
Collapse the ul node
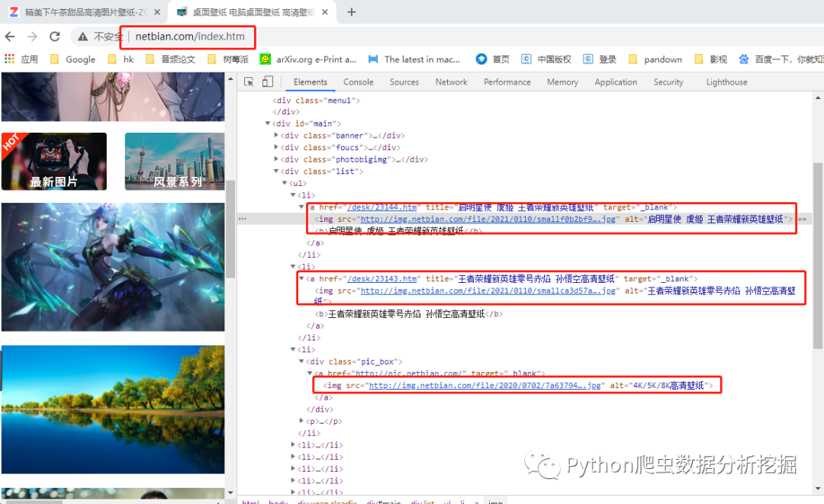click(285, 183)
